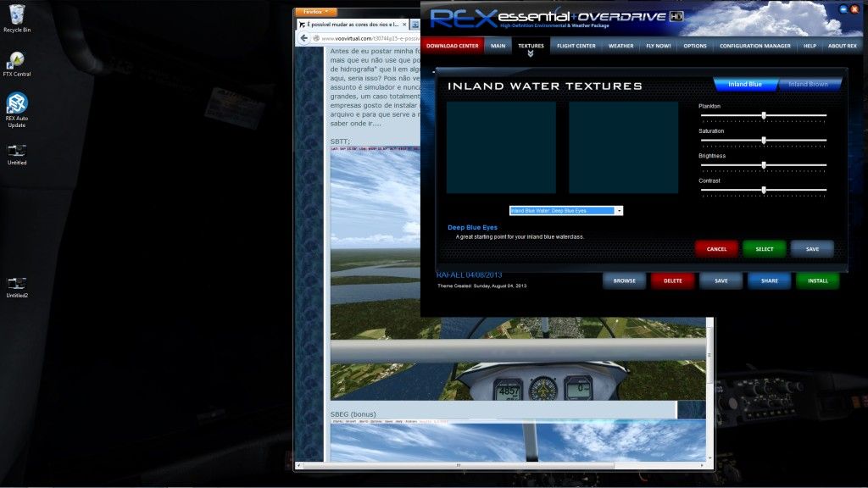The height and width of the screenshot is (488, 868).
Task: Open the Download Center tab in REX
Action: (x=453, y=46)
